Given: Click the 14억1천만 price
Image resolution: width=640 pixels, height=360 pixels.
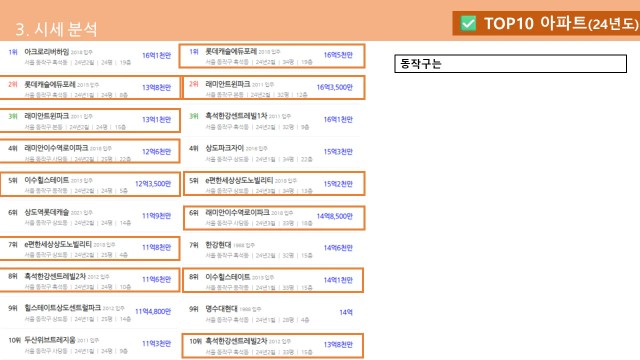Looking at the screenshot, I should (x=338, y=280).
